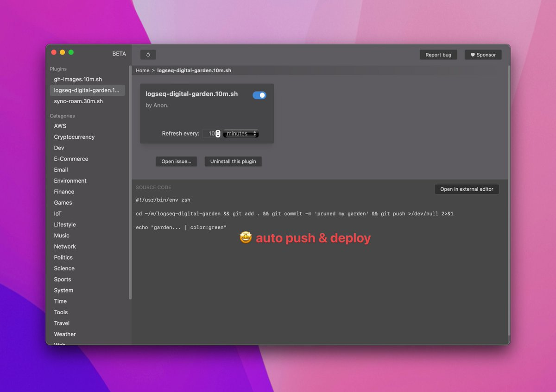This screenshot has width=556, height=392.
Task: Open the Report bug button
Action: pyautogui.click(x=438, y=55)
